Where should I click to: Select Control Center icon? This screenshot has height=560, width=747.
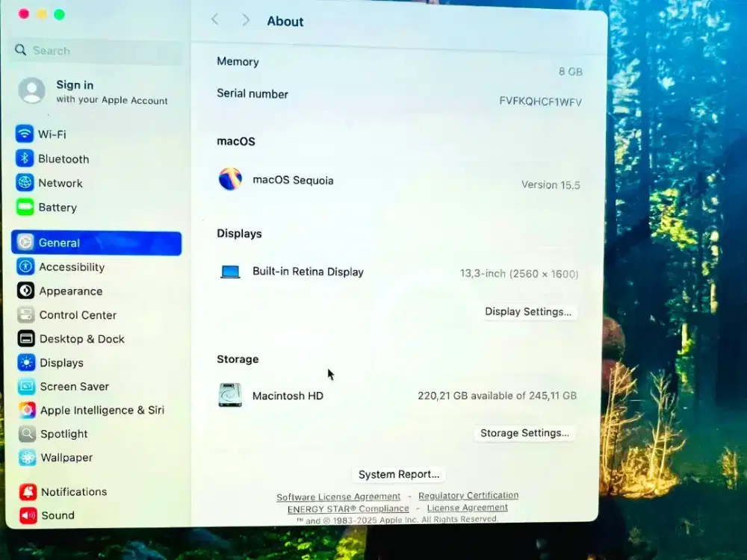(x=26, y=315)
